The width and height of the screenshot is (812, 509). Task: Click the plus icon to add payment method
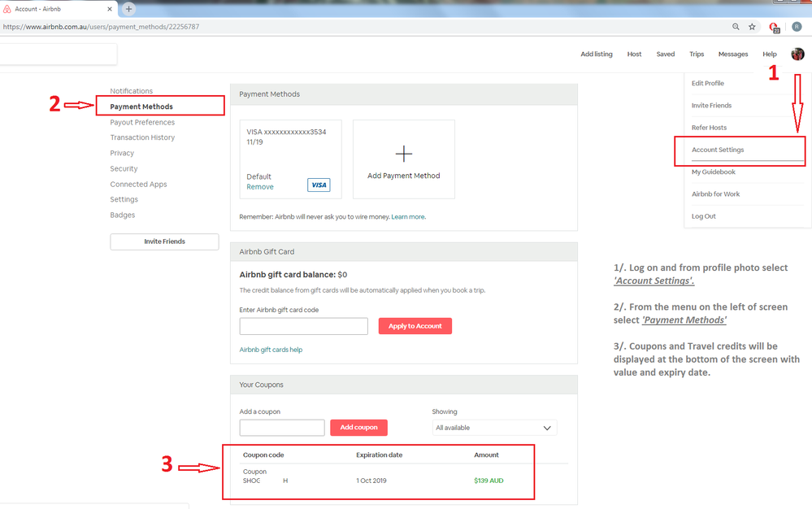tap(403, 154)
